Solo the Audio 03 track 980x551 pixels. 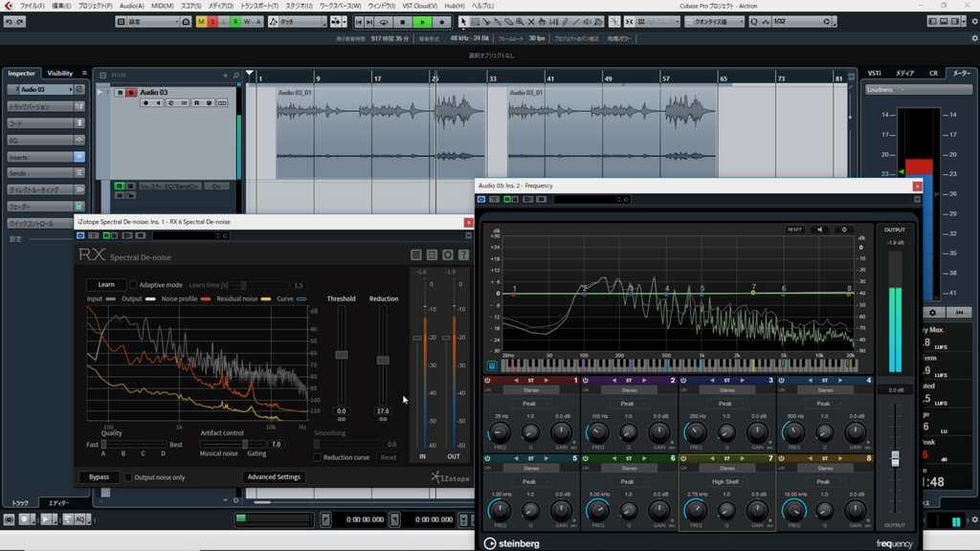pyautogui.click(x=131, y=93)
